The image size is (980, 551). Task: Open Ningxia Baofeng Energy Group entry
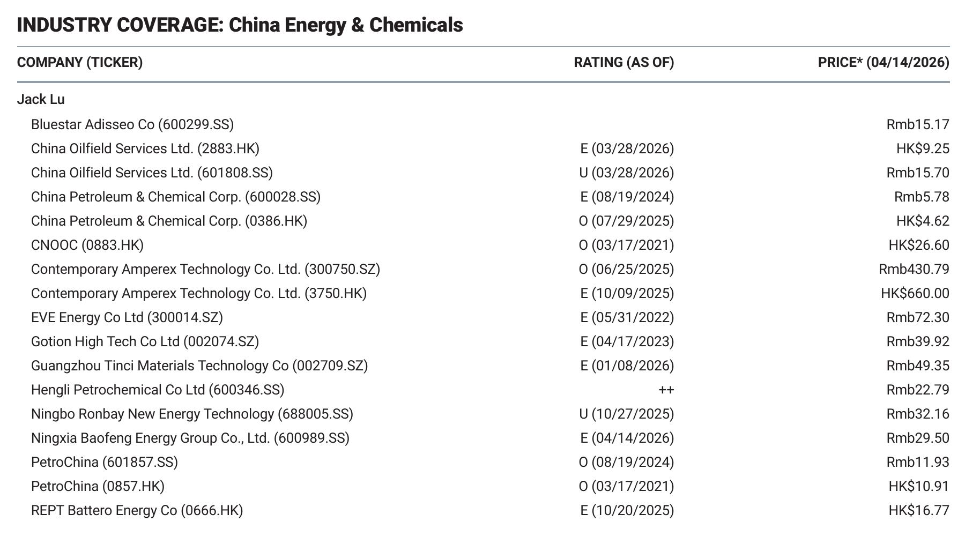pyautogui.click(x=190, y=438)
